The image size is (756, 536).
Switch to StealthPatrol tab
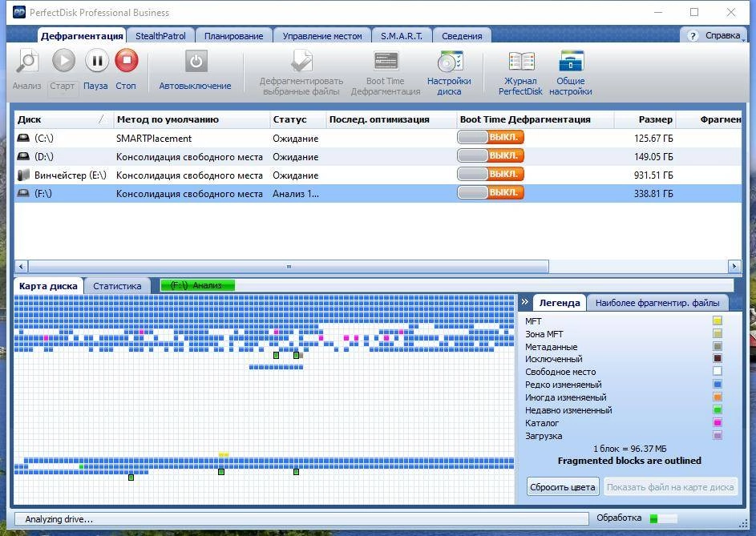pos(160,36)
